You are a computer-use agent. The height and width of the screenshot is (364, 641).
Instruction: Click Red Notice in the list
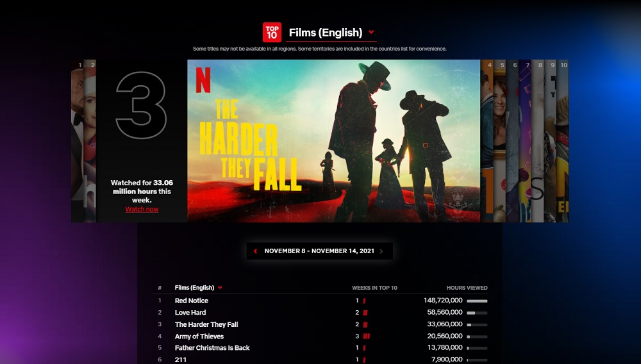(191, 301)
